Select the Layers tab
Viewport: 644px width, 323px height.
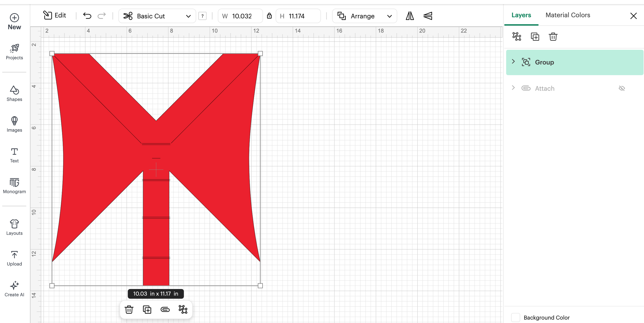coord(521,15)
